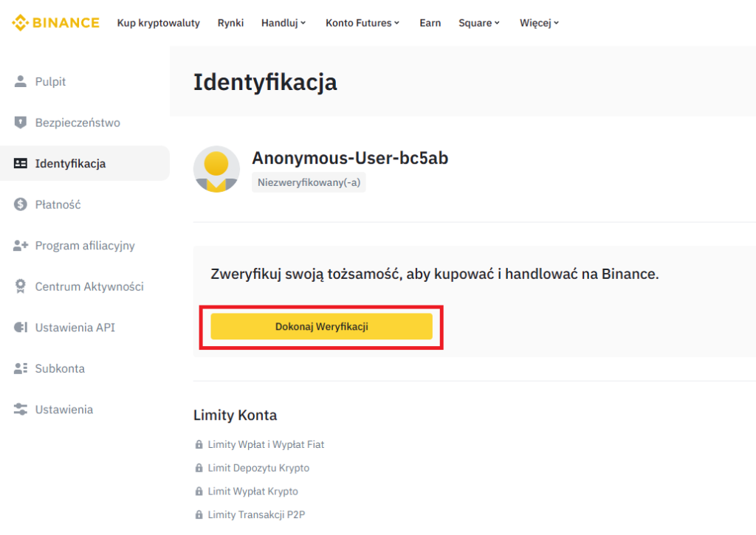This screenshot has height=535, width=756.
Task: Click Limit Wypłat Krypto
Action: 252,491
